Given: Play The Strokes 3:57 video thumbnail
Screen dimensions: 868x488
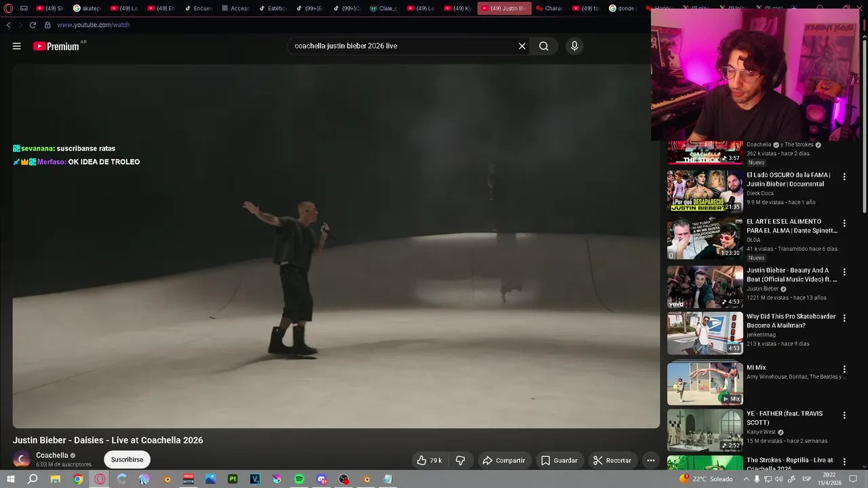Looking at the screenshot, I should (705, 152).
